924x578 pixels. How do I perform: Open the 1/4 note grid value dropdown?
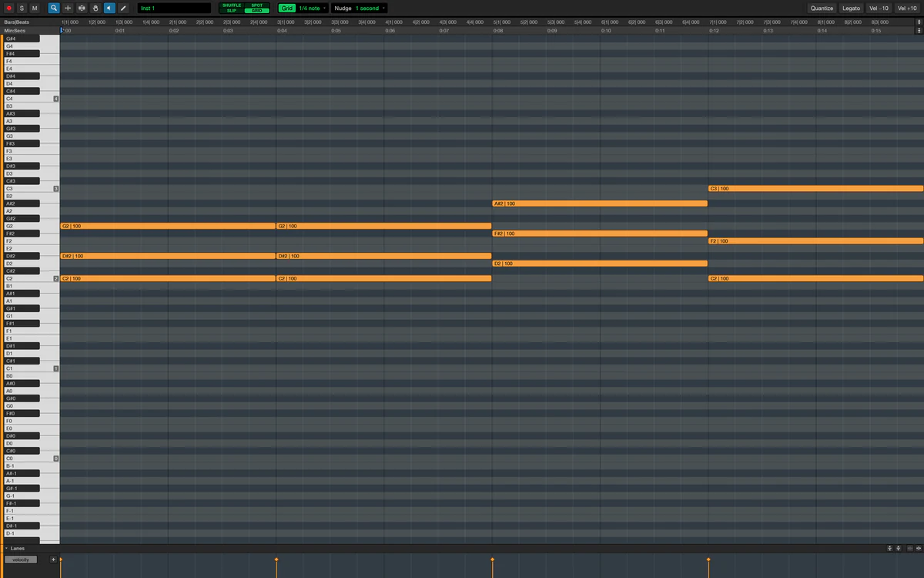[x=313, y=8]
